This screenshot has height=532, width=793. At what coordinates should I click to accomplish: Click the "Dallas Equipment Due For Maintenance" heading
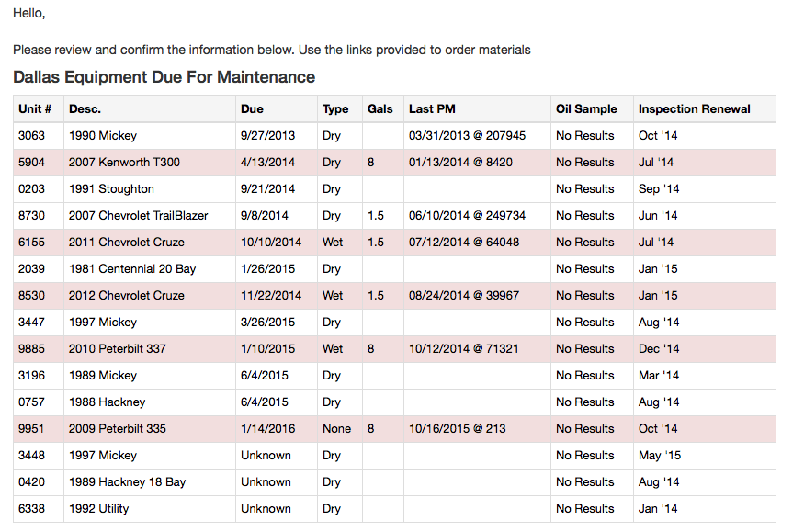pos(164,77)
